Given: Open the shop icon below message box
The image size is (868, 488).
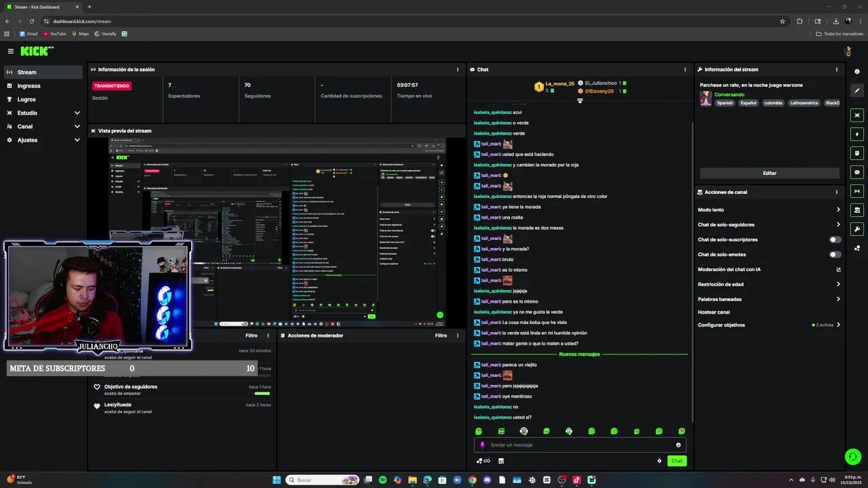Looking at the screenshot, I should tap(501, 461).
